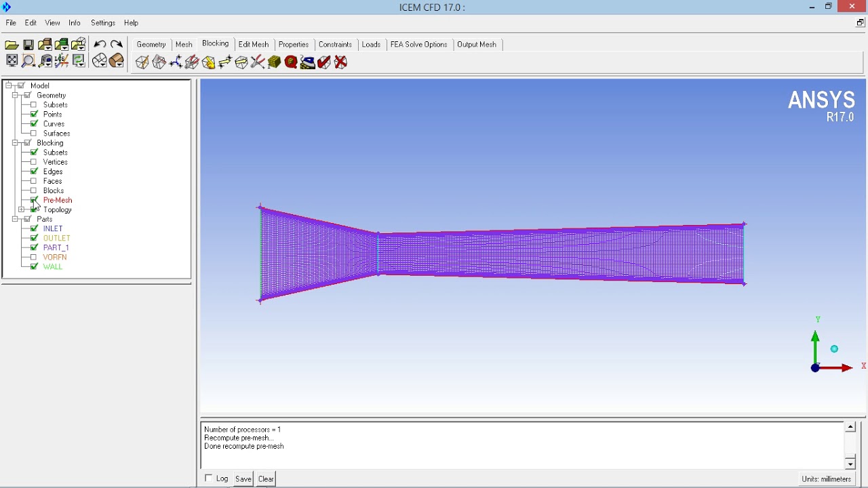Pre-Mesh Smooth iron icon
This screenshot has width=868, height=488.
[x=308, y=62]
